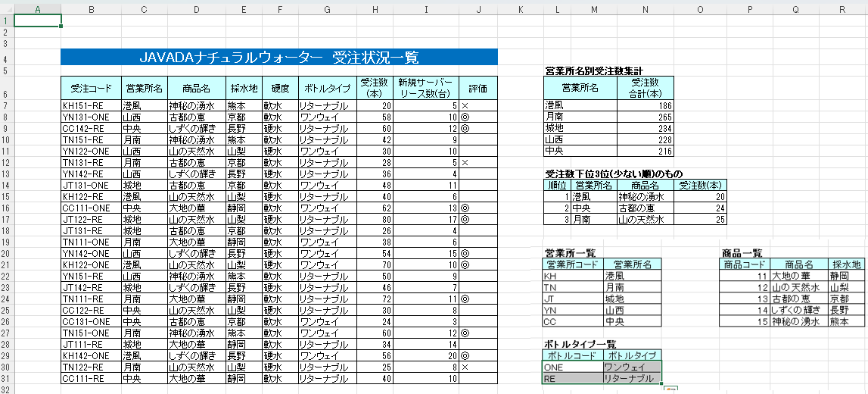The height and width of the screenshot is (394, 868).
Task: Click the total 216 for 中央
Action: point(645,152)
